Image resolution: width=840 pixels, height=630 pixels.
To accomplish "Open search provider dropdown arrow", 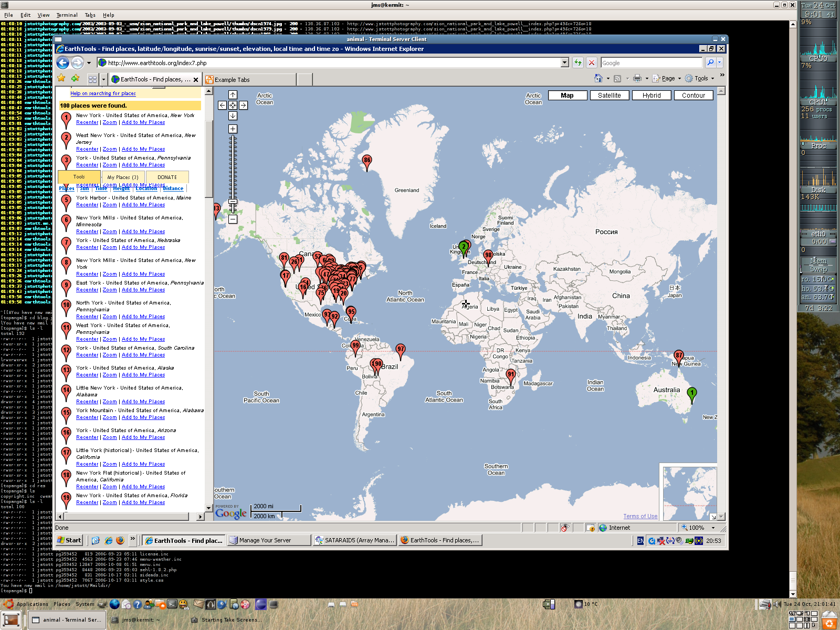I will tap(719, 62).
